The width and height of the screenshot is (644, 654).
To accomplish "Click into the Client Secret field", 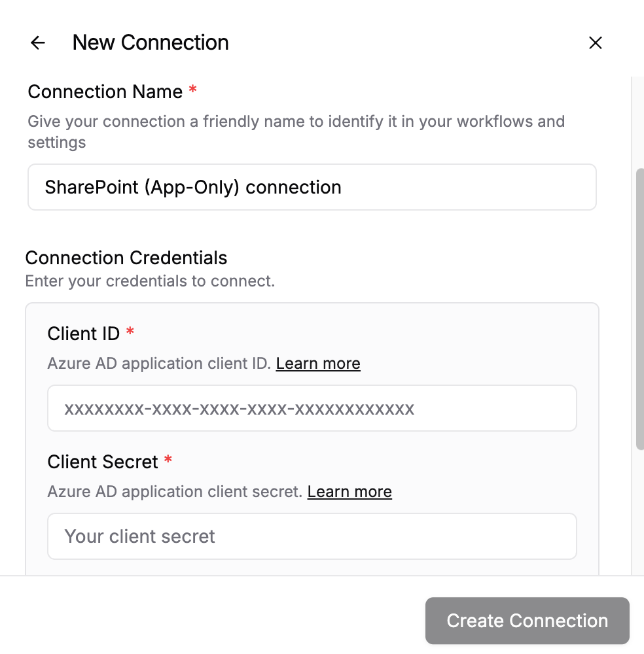I will (x=312, y=536).
